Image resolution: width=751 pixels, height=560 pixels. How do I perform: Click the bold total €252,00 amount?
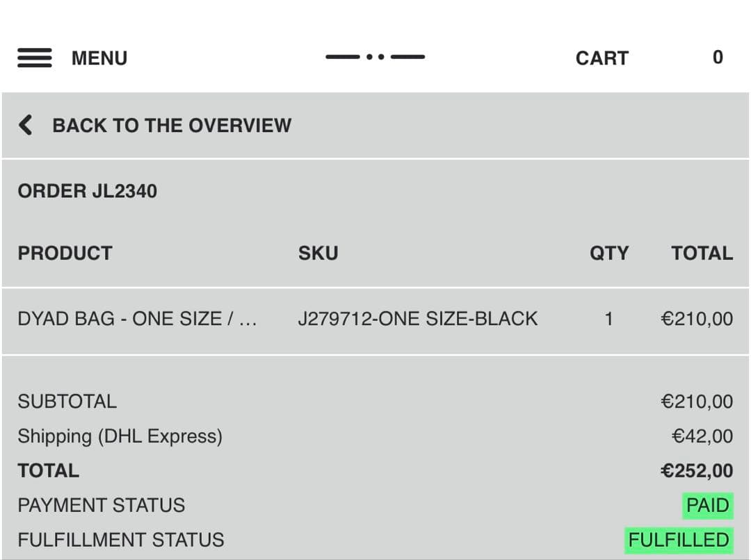[697, 471]
